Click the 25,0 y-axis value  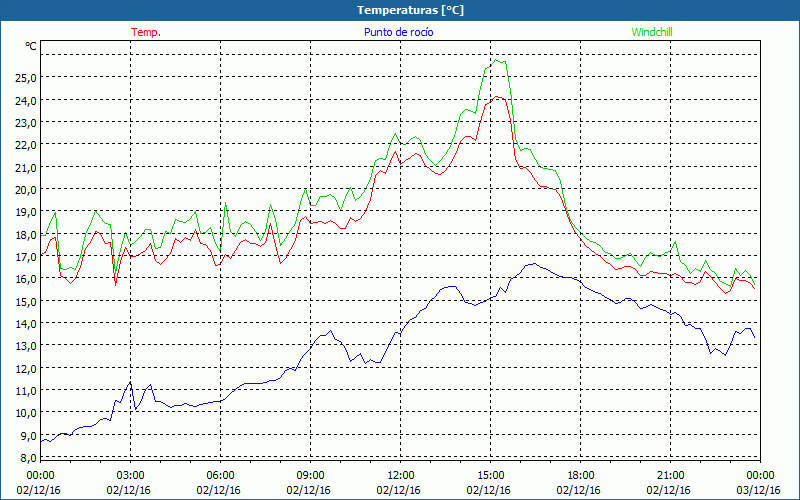[x=26, y=78]
